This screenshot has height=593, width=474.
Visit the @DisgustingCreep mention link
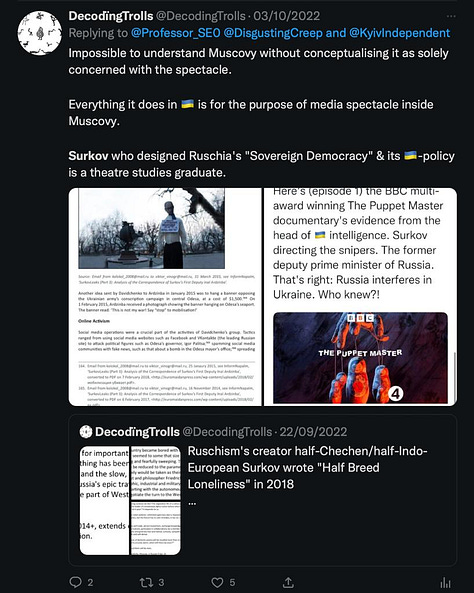(x=272, y=33)
